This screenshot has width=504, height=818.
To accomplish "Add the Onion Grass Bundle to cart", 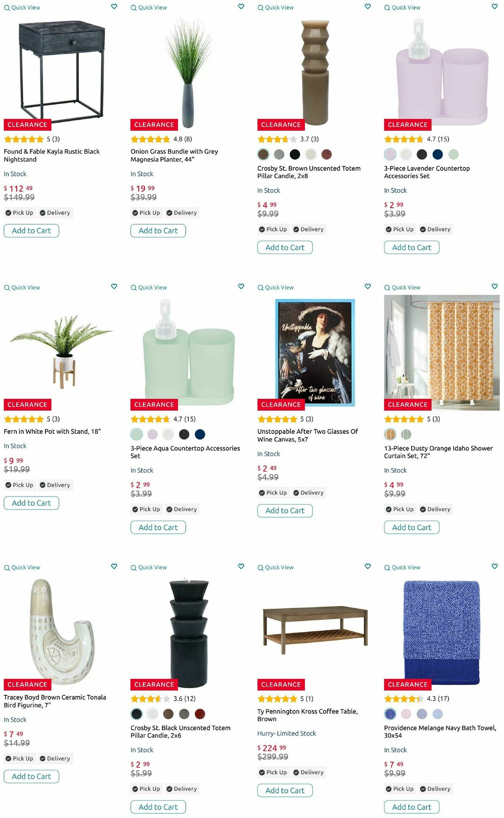I will click(x=158, y=230).
